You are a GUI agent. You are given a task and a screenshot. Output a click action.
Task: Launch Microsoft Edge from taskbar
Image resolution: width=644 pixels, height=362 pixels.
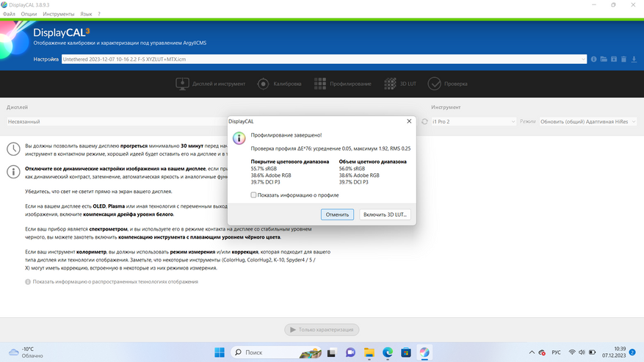(x=388, y=352)
